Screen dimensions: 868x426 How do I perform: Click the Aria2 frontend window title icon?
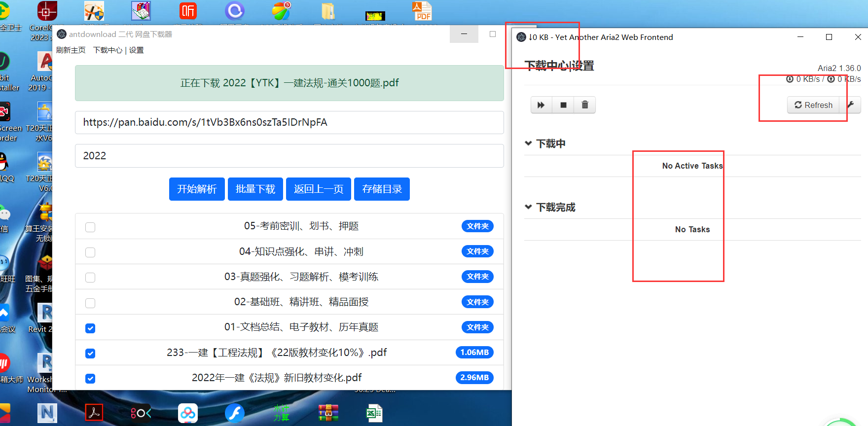(x=521, y=37)
